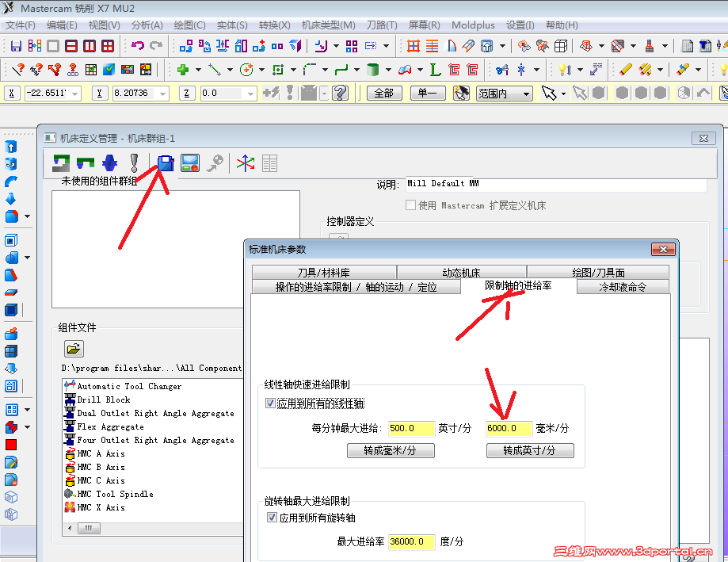The height and width of the screenshot is (562, 728).
Task: Click the 全部 select all button
Action: click(384, 93)
